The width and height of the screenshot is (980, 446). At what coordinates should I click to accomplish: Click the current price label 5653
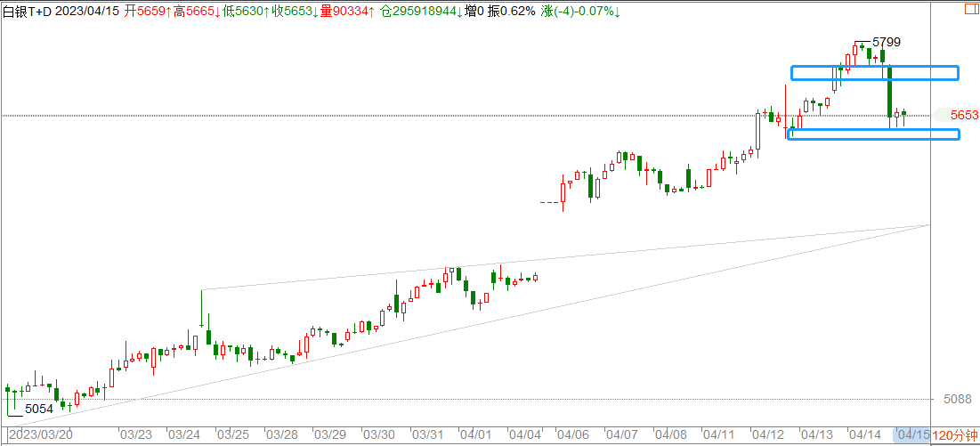point(964,115)
